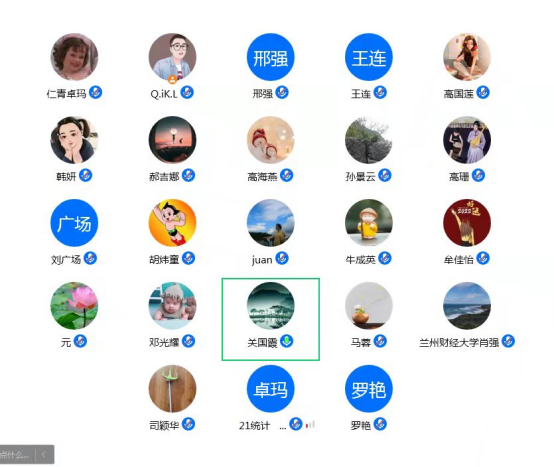
Task: Click the microphone icon beside 21统计
Action: [296, 424]
